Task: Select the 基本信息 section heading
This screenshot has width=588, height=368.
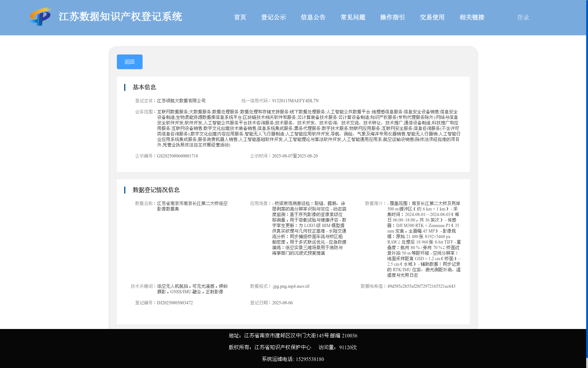Action: 144,87
